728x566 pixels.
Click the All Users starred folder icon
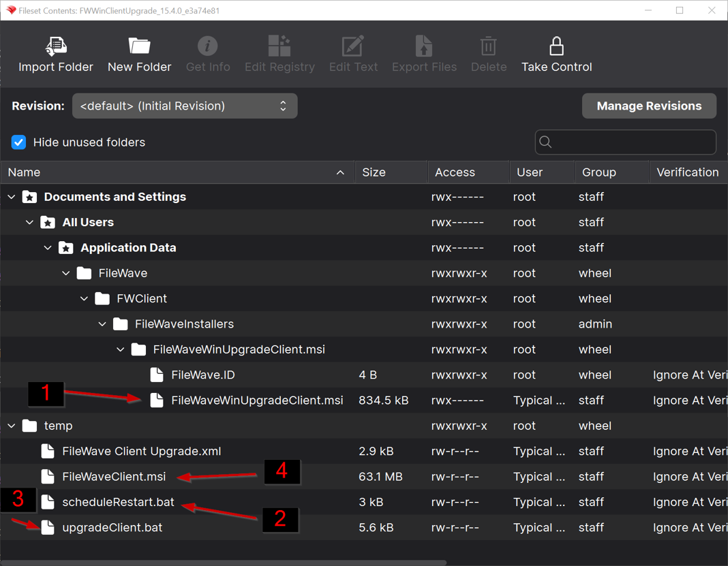(48, 222)
